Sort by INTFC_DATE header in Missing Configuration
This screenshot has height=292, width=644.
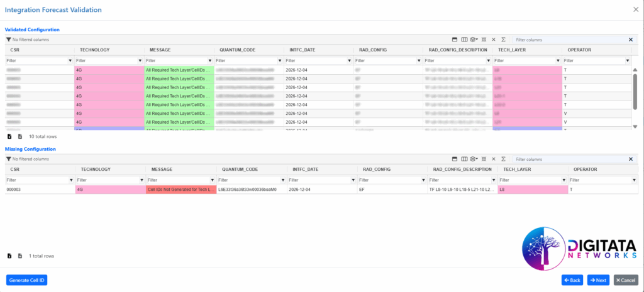tap(305, 170)
